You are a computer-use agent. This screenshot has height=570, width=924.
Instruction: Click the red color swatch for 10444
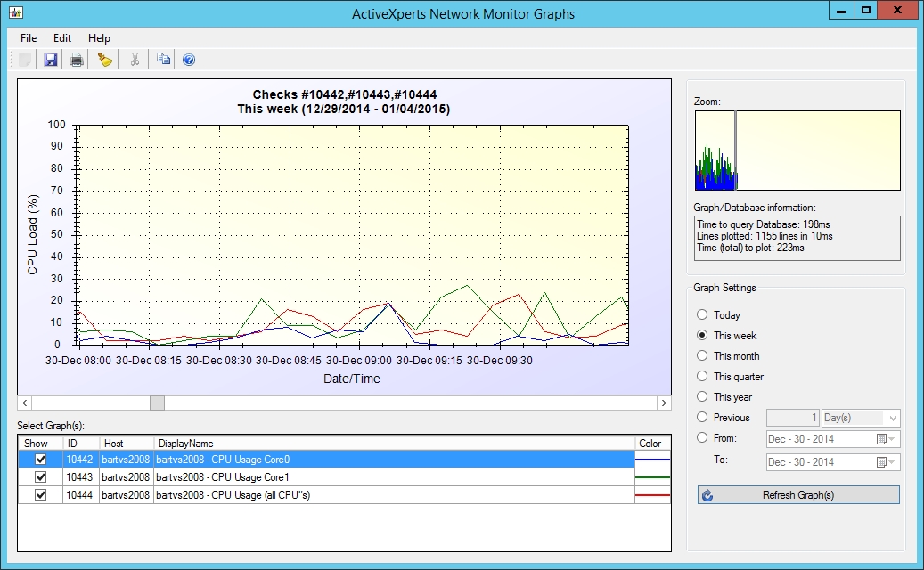pyautogui.click(x=652, y=494)
